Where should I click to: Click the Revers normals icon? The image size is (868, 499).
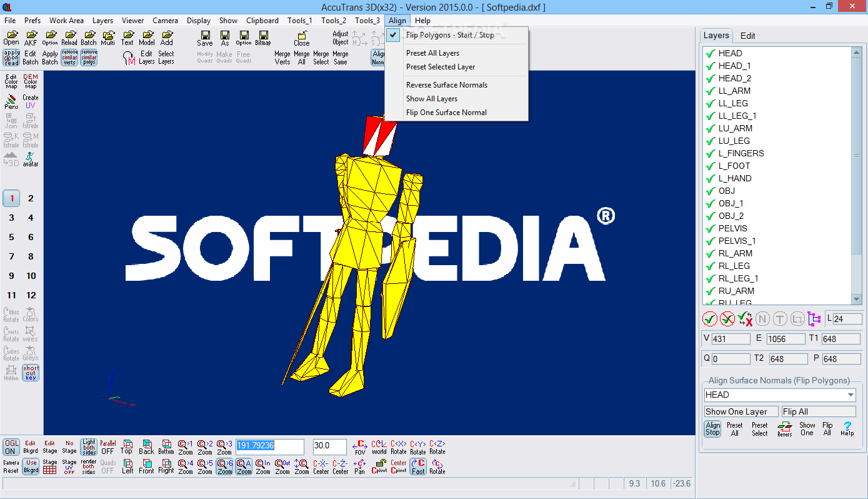[785, 428]
